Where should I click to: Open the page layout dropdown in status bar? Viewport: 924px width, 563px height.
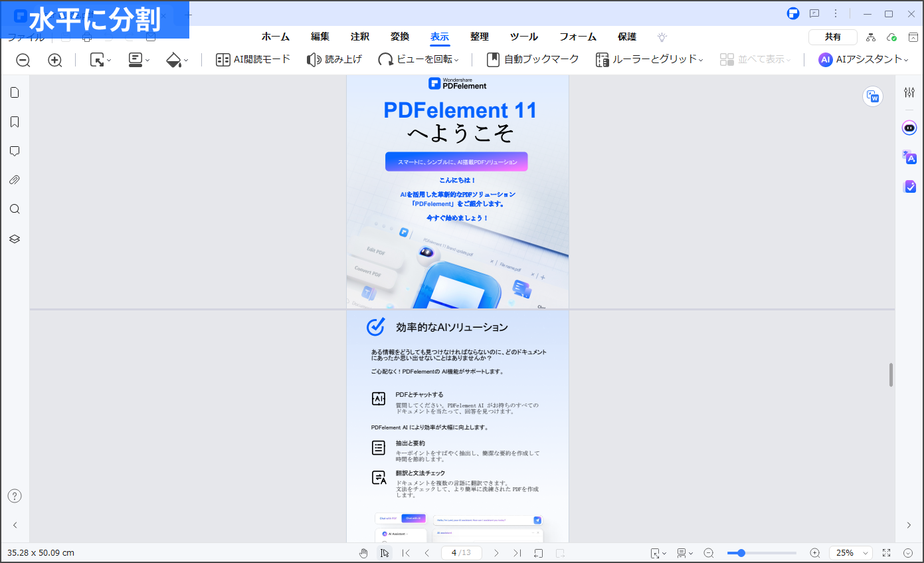coord(685,553)
